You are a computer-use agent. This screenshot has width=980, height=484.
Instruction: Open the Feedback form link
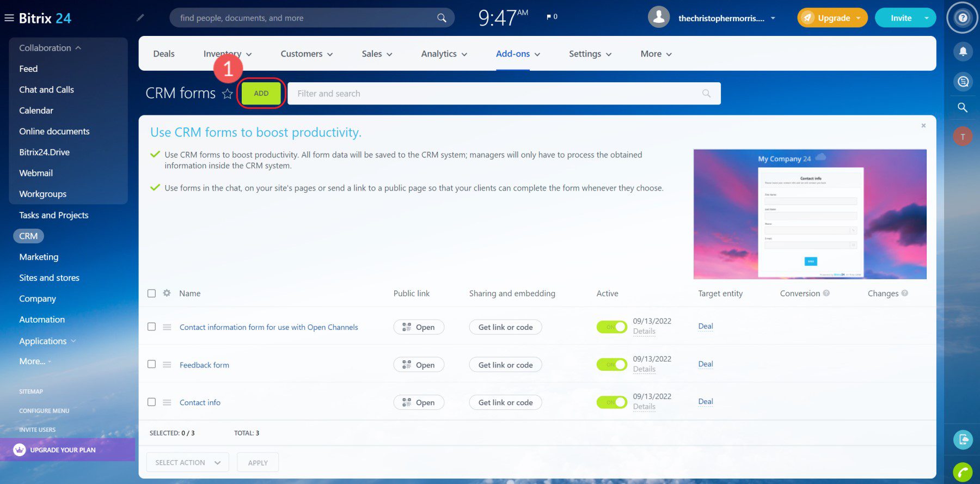coord(204,365)
